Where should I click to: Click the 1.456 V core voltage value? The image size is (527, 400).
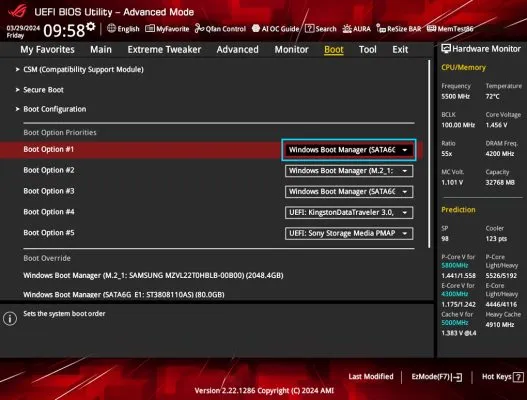point(496,125)
